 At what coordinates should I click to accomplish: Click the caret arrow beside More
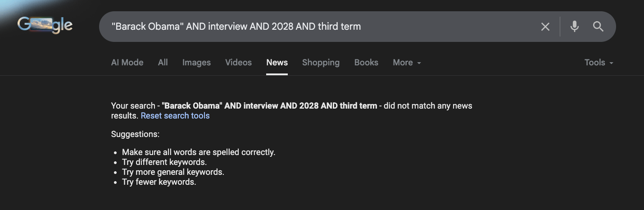point(419,63)
